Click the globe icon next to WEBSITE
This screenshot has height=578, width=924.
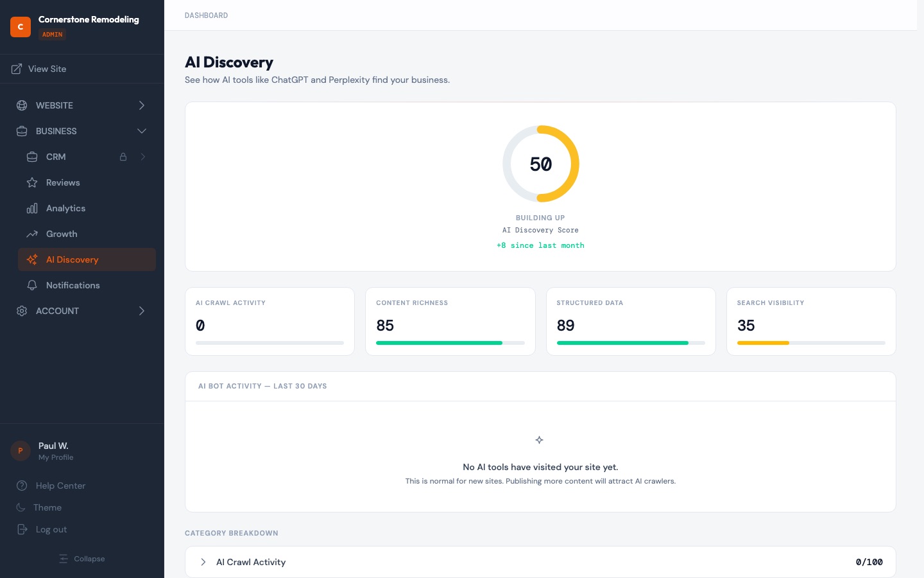pyautogui.click(x=22, y=105)
